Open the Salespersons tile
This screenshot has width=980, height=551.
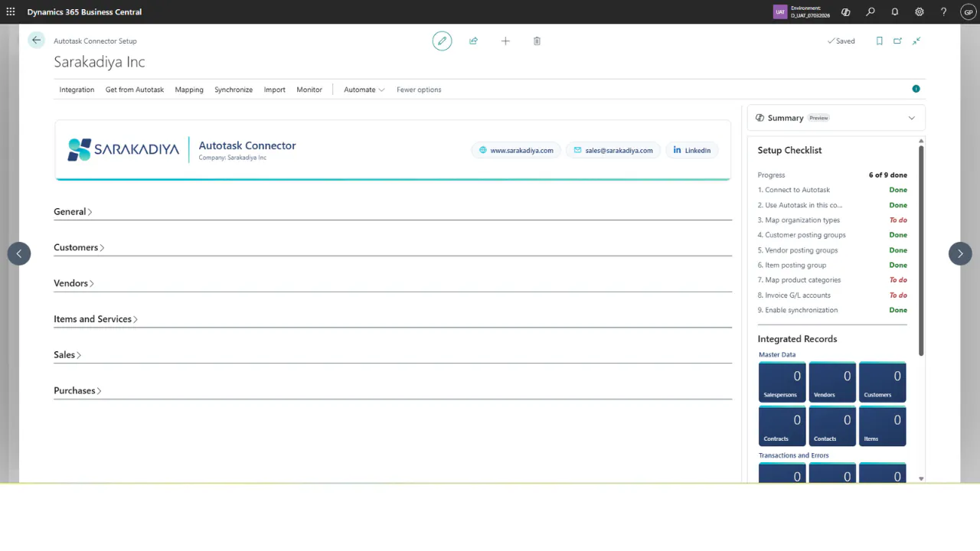[782, 382]
